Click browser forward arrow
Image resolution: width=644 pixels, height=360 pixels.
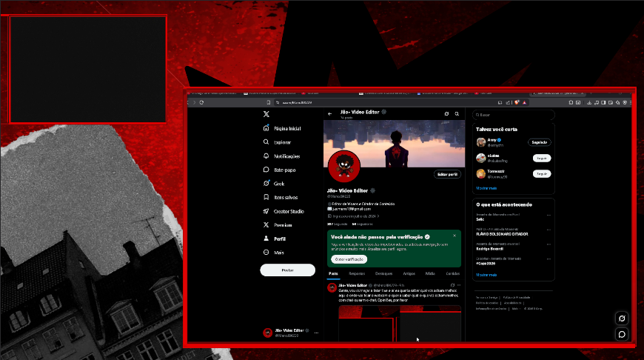pos(194,102)
